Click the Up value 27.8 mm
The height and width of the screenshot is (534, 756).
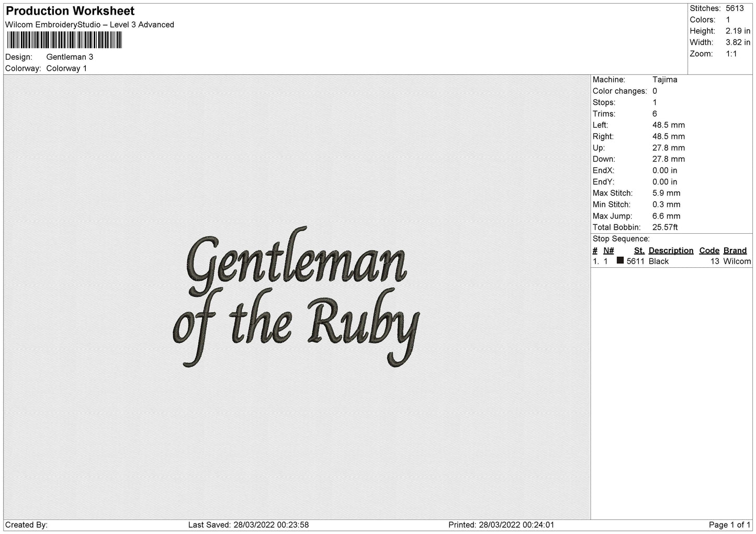coord(668,148)
